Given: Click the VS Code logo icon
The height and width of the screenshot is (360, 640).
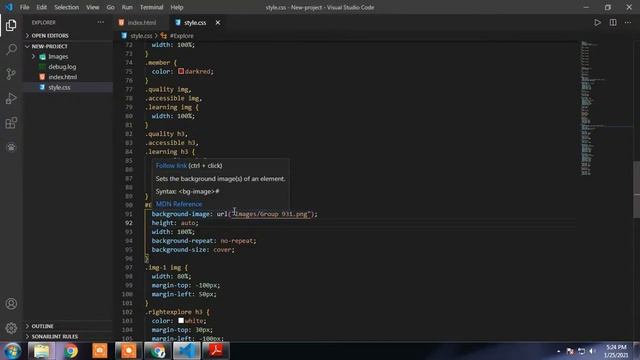Looking at the screenshot, I should [x=9, y=7].
